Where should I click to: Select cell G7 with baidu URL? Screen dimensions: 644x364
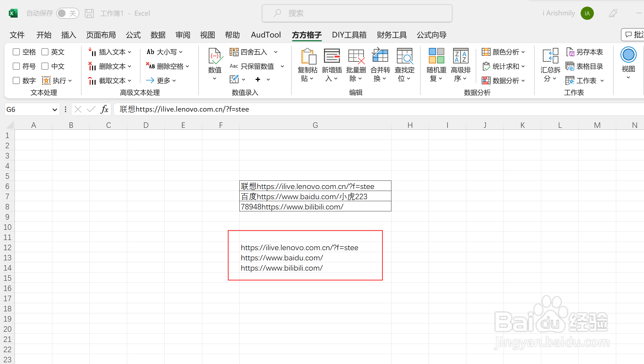coord(315,196)
